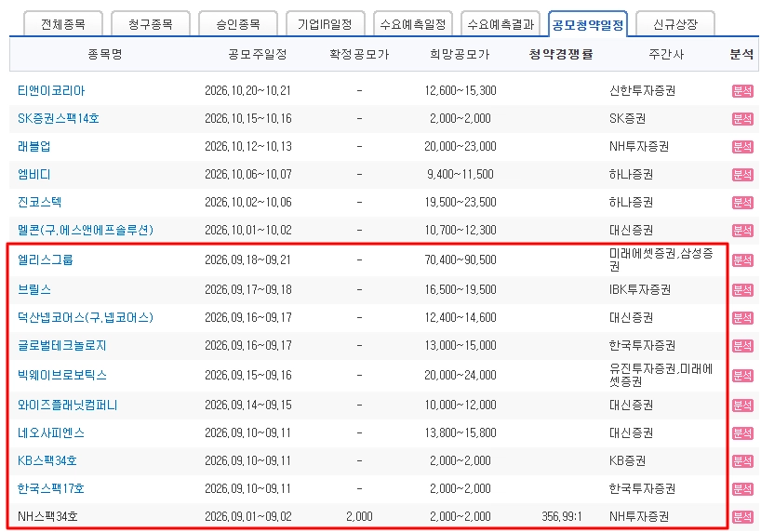This screenshot has height=532, width=761.
Task: Open the 브릴스 stock link
Action: pyautogui.click(x=34, y=290)
